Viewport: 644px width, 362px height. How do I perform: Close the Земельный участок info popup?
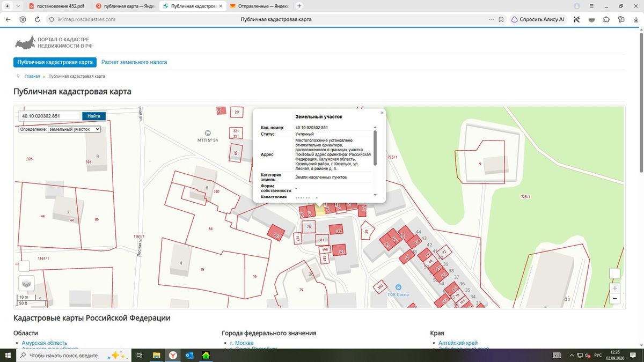pyautogui.click(x=382, y=113)
